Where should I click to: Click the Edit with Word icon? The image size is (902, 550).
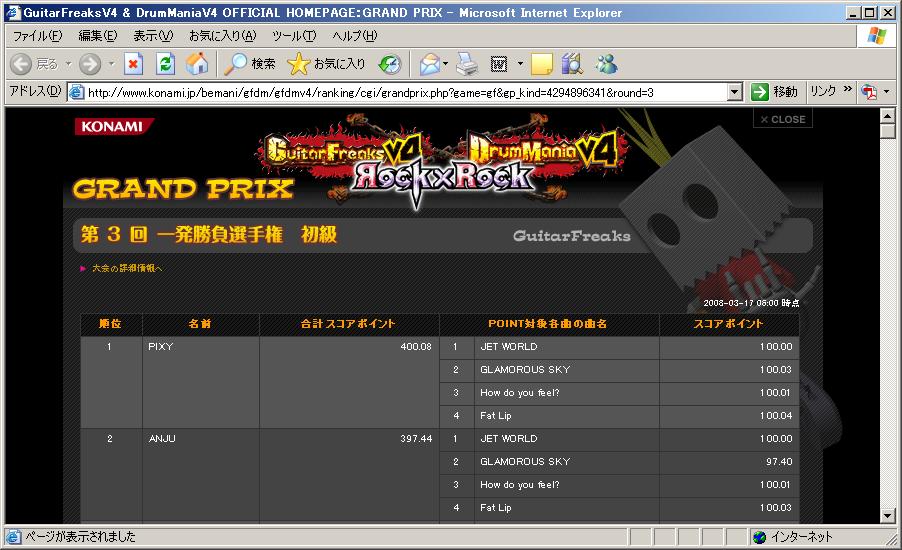(499, 64)
